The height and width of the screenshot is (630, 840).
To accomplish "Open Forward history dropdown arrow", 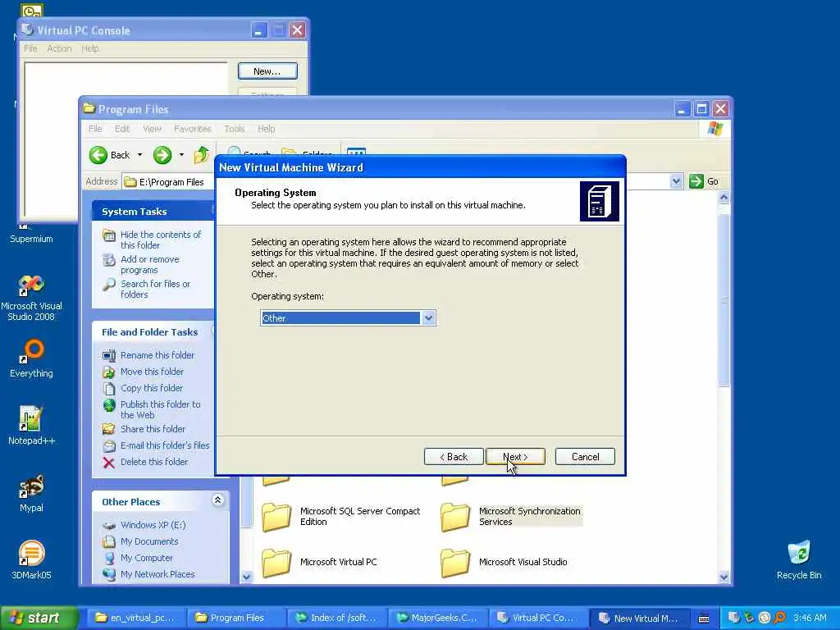I will click(181, 155).
